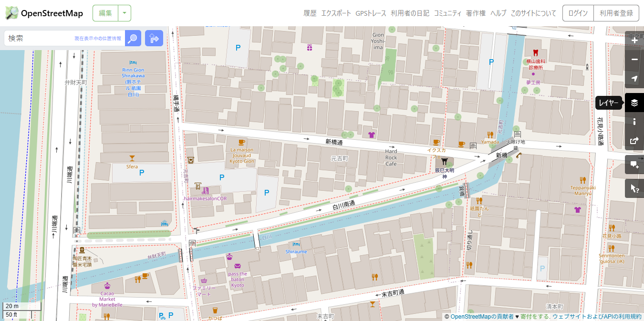The height and width of the screenshot is (321, 644).
Task: Click the restaurant icon above Teppanyaki Manryu
Action: point(582,180)
